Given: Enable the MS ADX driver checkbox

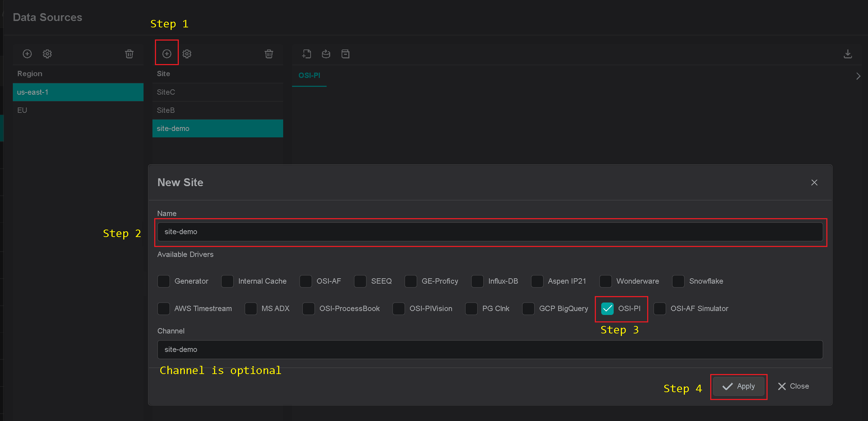Looking at the screenshot, I should point(251,309).
